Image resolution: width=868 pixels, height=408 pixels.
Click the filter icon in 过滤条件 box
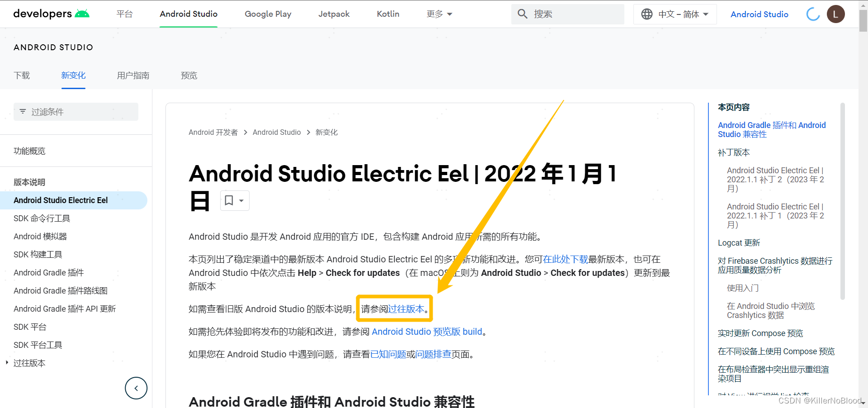tap(23, 111)
